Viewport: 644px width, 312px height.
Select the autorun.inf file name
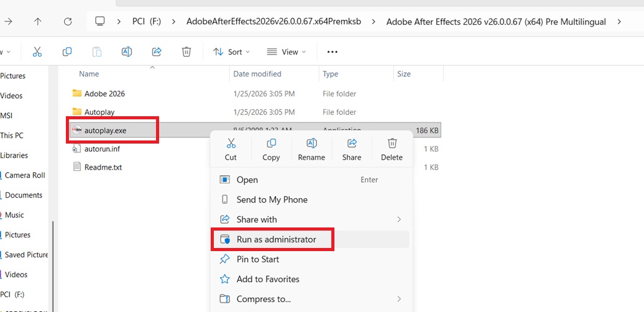pyautogui.click(x=103, y=149)
